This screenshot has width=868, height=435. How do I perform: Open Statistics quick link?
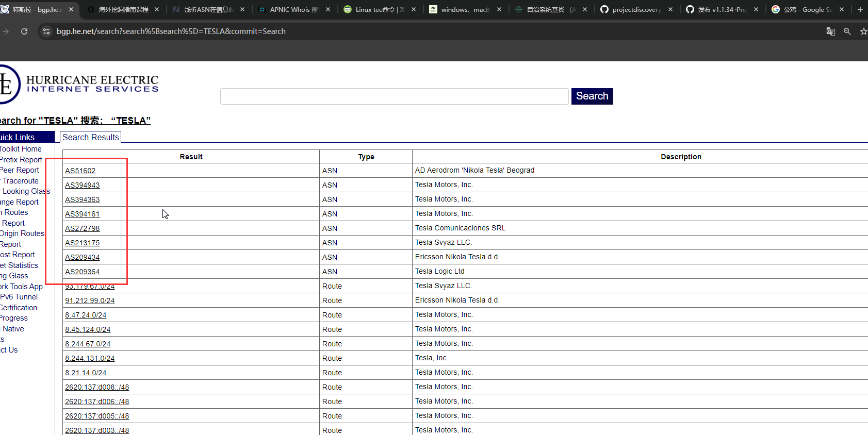(x=19, y=265)
